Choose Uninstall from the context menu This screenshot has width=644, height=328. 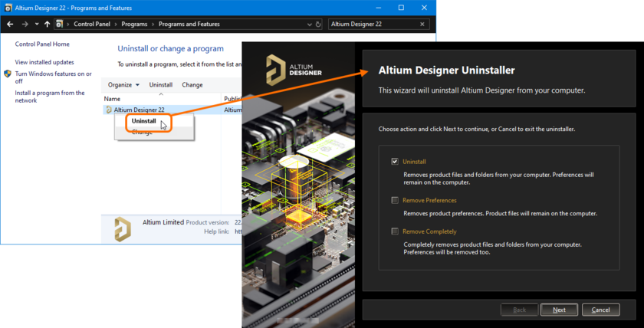pyautogui.click(x=144, y=121)
